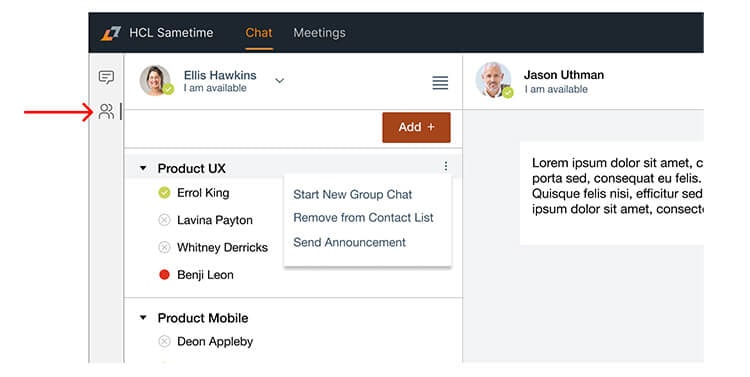The width and height of the screenshot is (750, 377).
Task: Open Product UX three-dot options menu
Action: (446, 166)
